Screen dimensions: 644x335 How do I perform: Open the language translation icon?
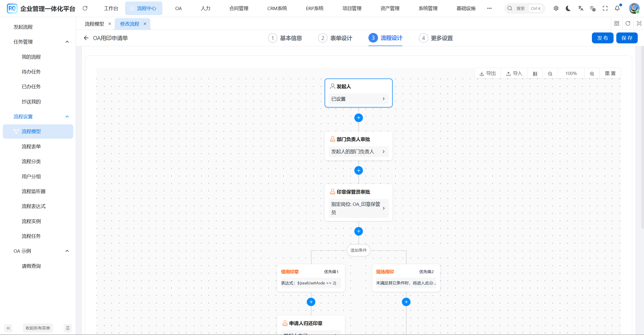click(581, 8)
